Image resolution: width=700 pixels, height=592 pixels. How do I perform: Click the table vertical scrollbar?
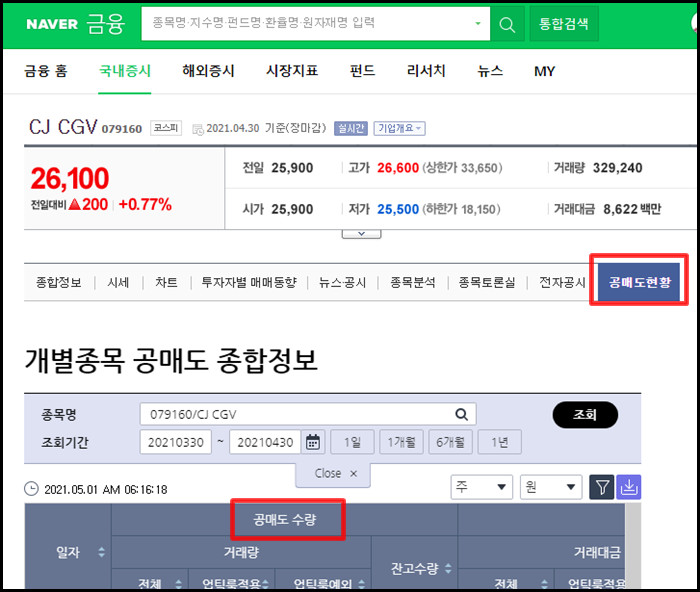pyautogui.click(x=633, y=546)
